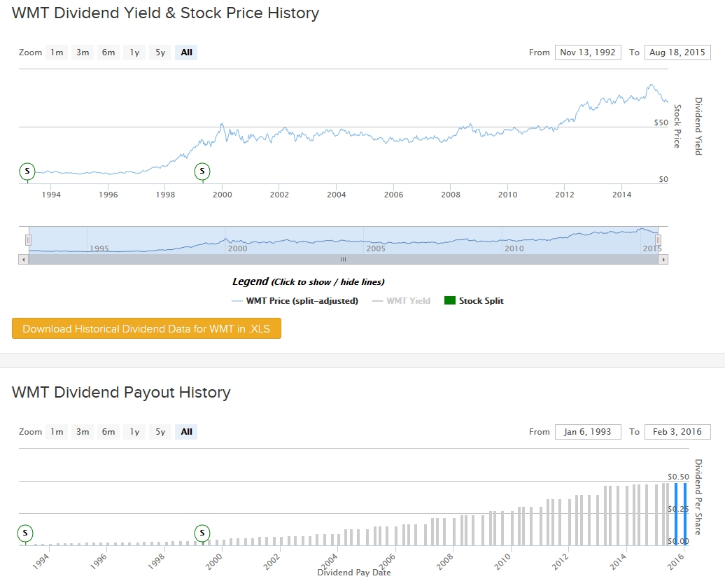
Task: Click the 2008 label on price chart axis
Action: coord(451,195)
